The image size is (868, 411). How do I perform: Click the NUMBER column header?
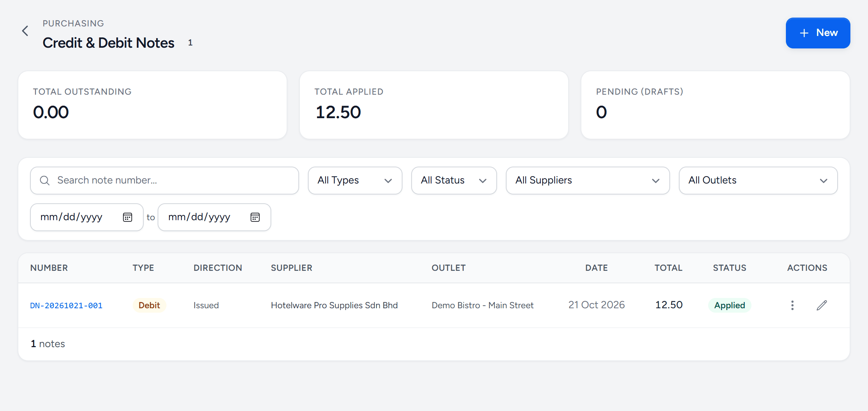click(x=49, y=268)
